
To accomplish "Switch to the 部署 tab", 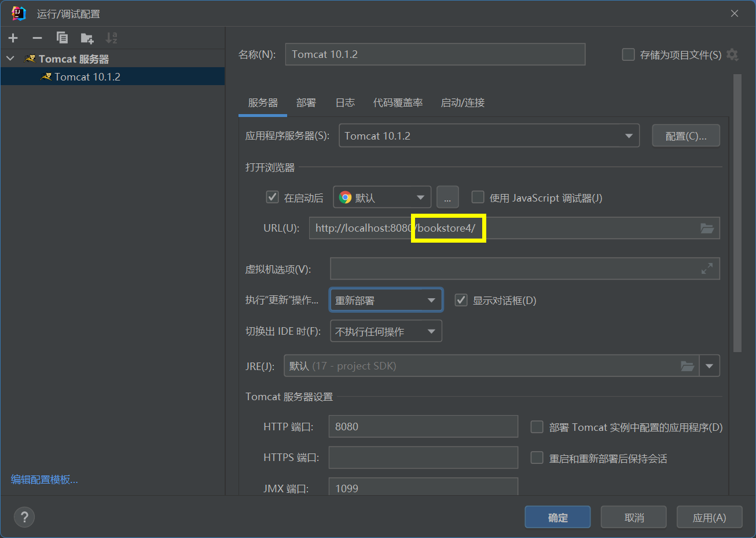I will click(306, 103).
